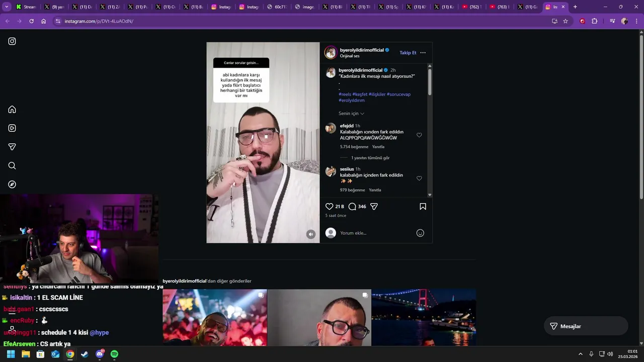
Task: Open the byerolyildirimofficial profile from the post header
Action: tap(362, 50)
